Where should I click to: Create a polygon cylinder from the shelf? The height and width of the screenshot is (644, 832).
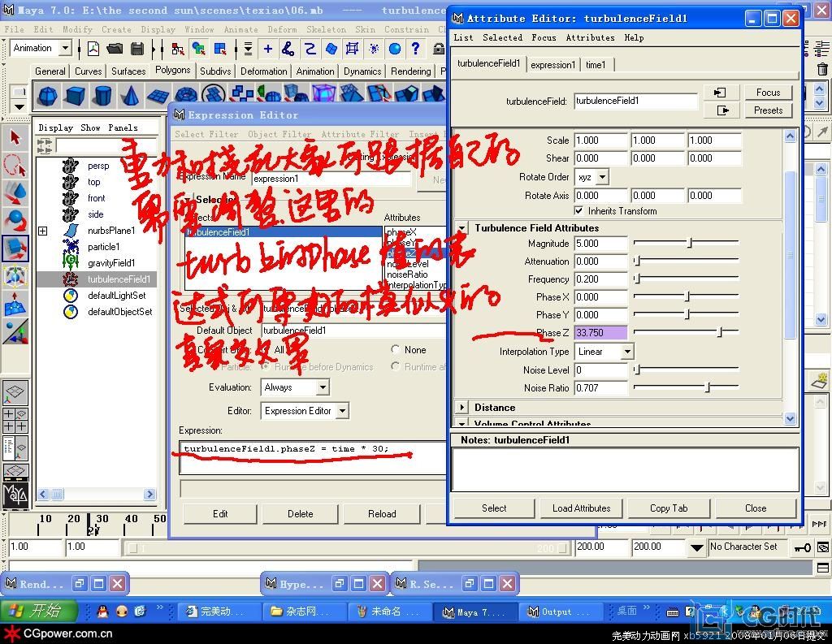pos(102,96)
